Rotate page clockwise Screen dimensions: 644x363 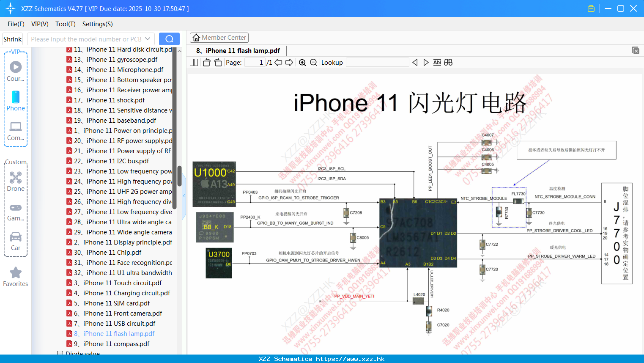pyautogui.click(x=218, y=63)
